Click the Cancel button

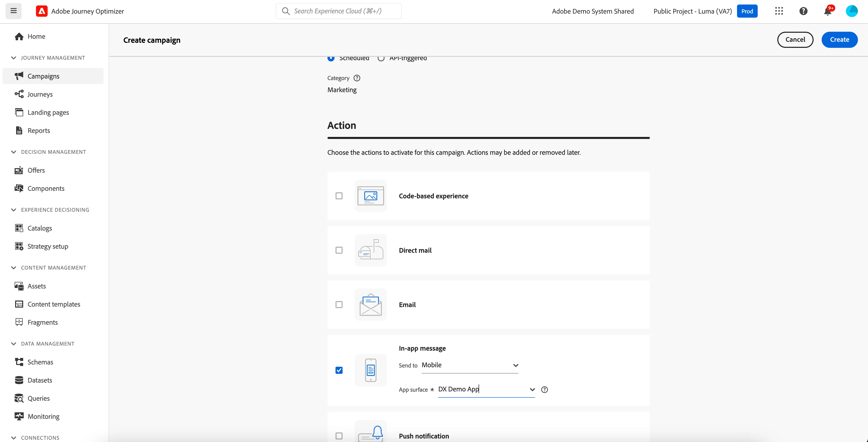pos(795,40)
